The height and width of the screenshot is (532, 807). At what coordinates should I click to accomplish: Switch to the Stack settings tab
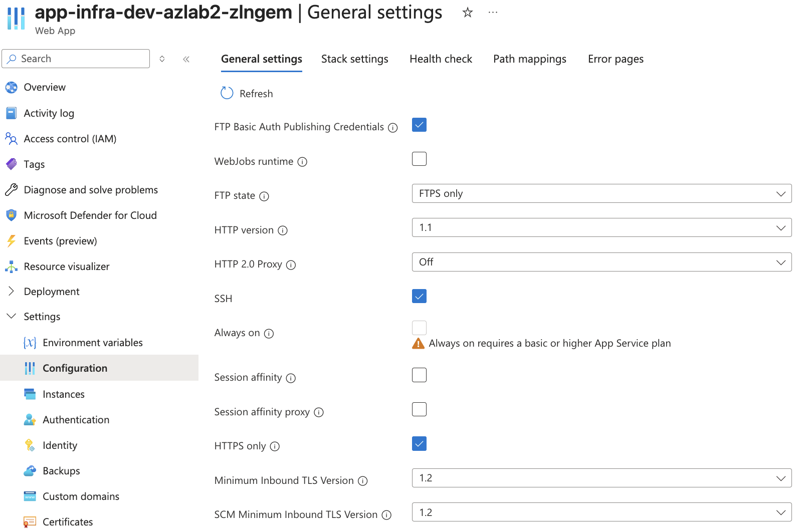tap(355, 59)
